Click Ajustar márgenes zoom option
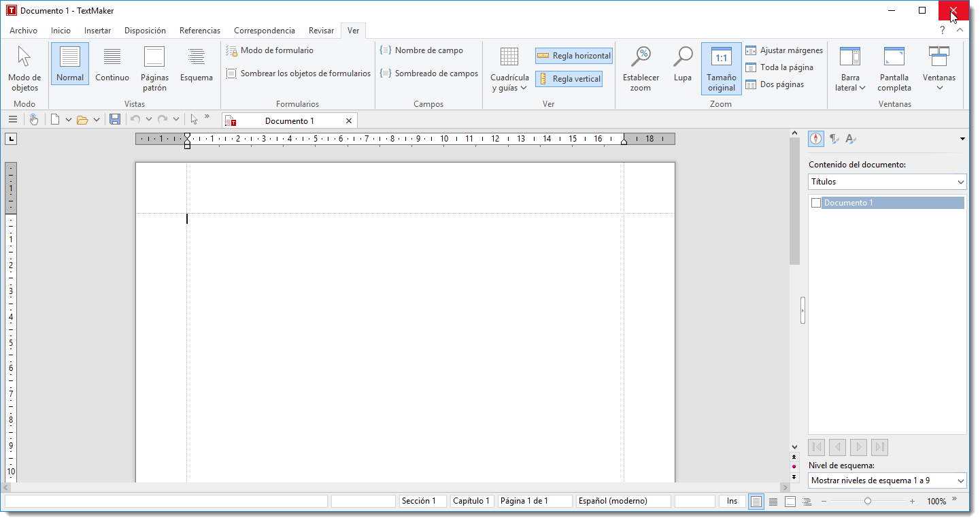980x522 pixels. (784, 50)
